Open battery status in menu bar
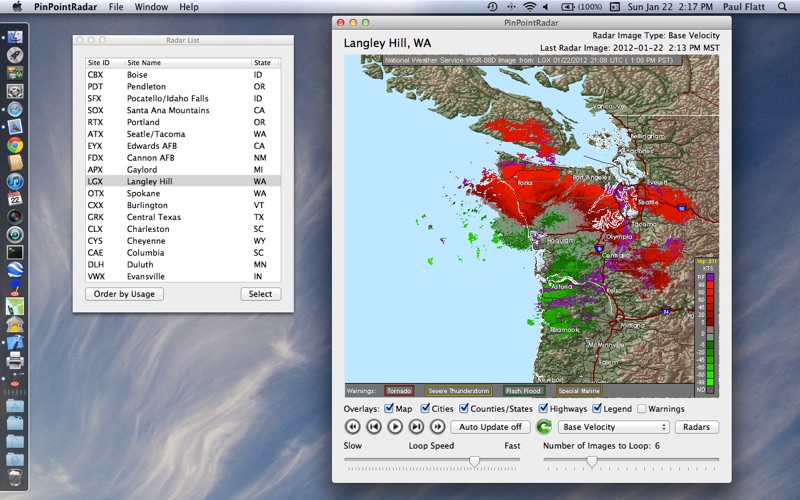Image resolution: width=800 pixels, height=500 pixels. tap(581, 7)
